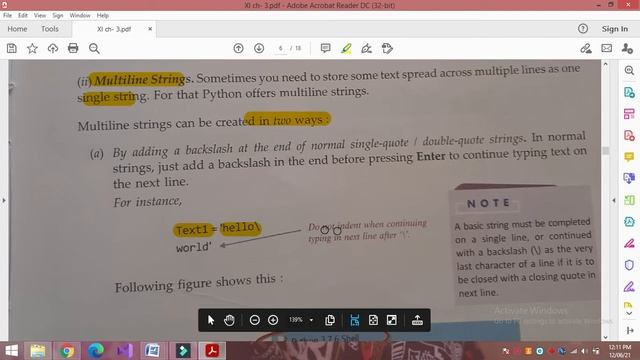This screenshot has width=640, height=360.
Task: Open the Sign menu
Action: (58, 15)
